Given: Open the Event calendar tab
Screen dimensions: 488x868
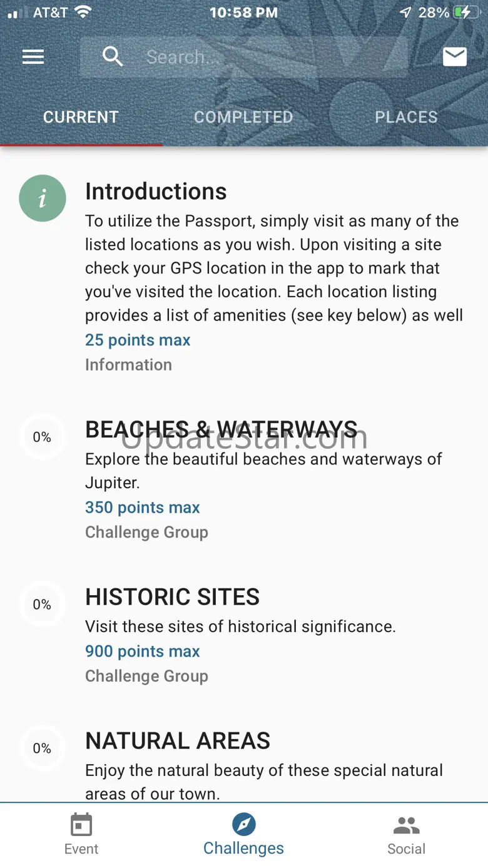Looking at the screenshot, I should click(81, 834).
